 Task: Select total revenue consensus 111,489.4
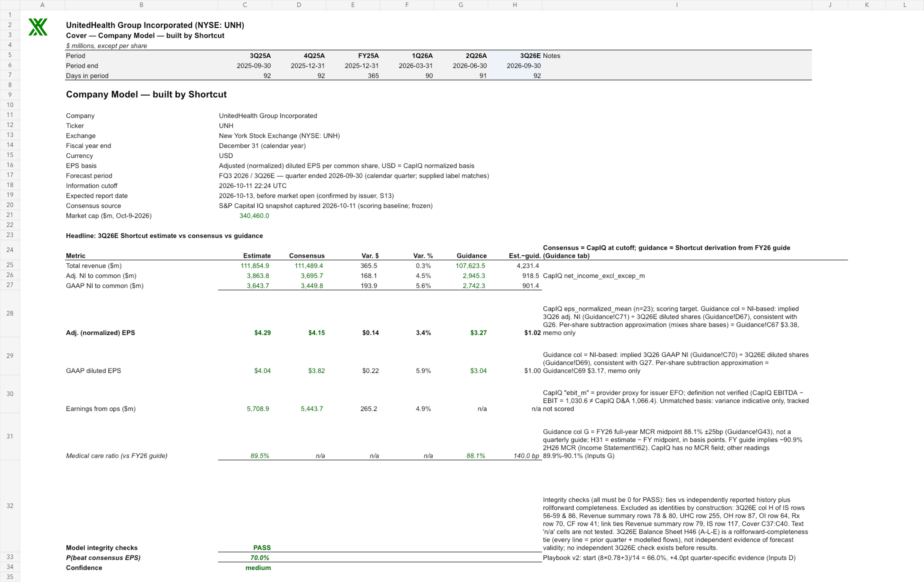(309, 266)
